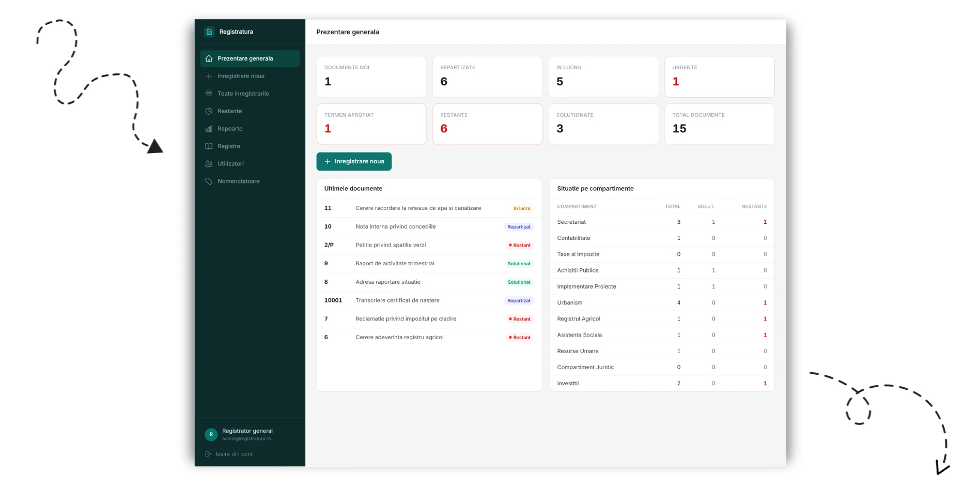Open Inregistrare noua in the sidebar menu
This screenshot has width=980, height=486.
250,77
